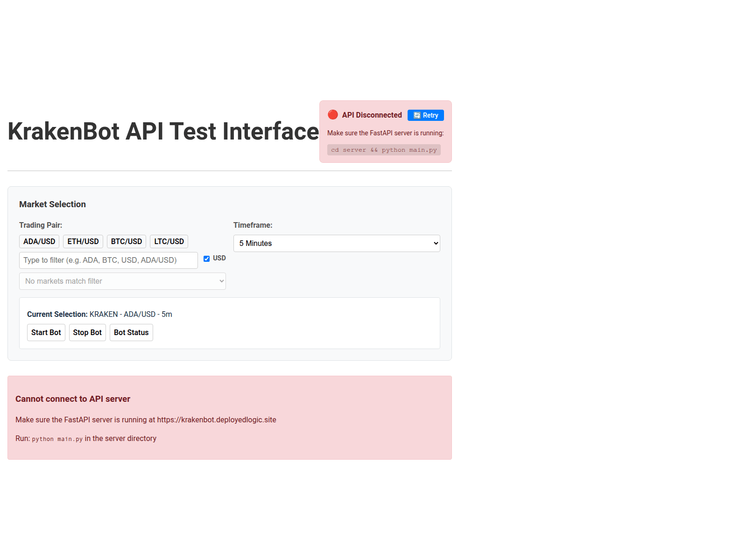747x560 pixels.
Task: Click the 'python main.py' code snippet
Action: [57, 439]
